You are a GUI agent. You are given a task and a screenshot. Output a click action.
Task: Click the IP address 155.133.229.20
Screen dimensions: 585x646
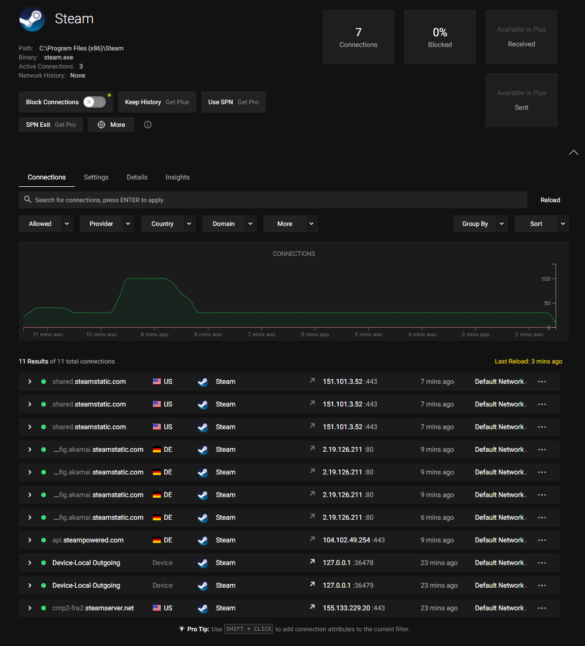pos(346,608)
